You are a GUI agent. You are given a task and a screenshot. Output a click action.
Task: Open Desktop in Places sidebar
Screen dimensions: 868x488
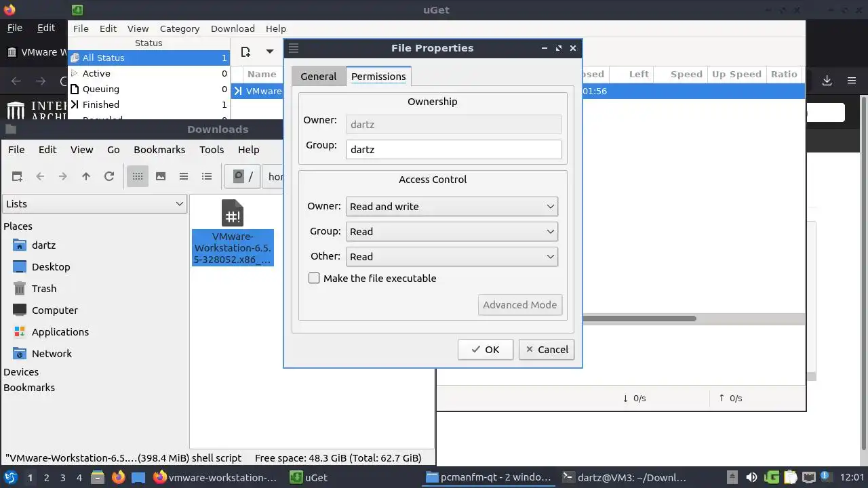pos(41,267)
